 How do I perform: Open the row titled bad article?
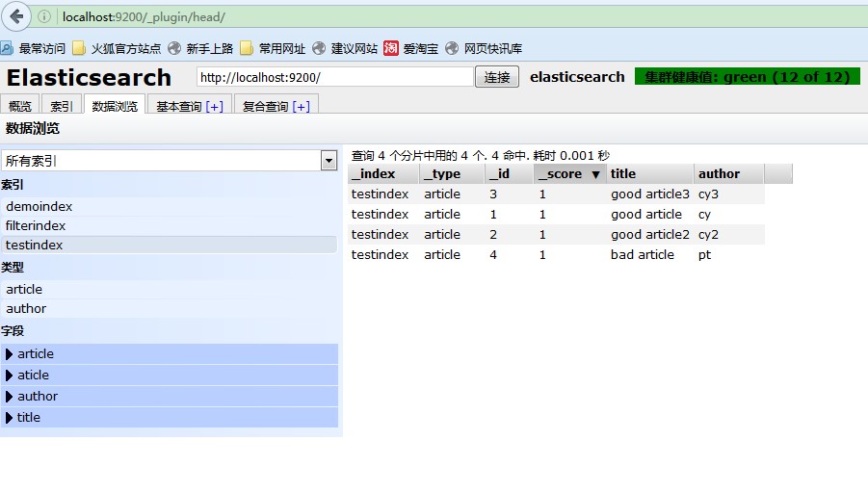coord(556,254)
